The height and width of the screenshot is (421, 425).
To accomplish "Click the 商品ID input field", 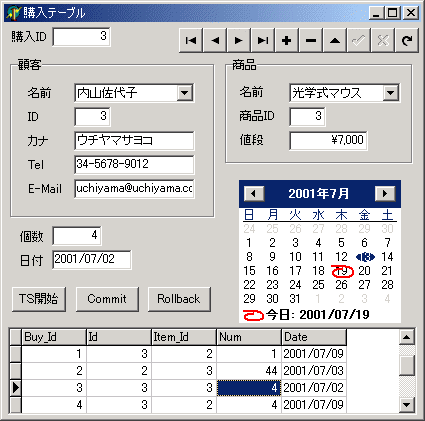I will (307, 116).
